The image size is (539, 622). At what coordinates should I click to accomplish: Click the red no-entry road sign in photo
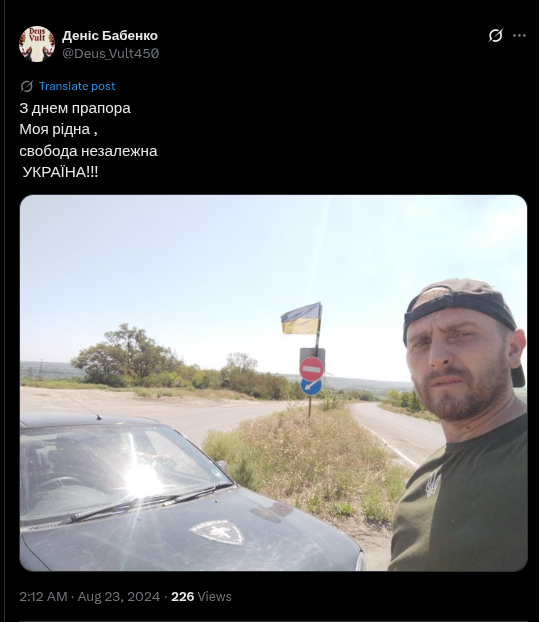[x=311, y=369]
